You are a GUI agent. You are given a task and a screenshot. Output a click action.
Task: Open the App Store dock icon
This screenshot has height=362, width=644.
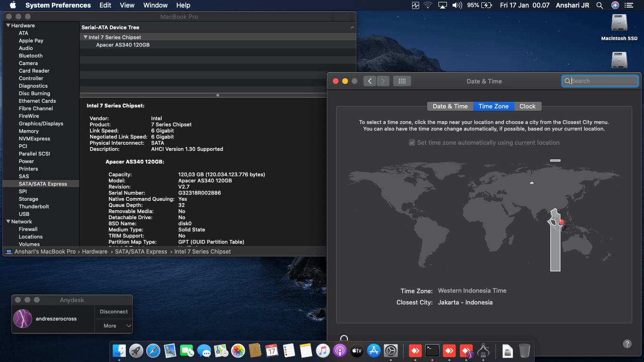374,351
